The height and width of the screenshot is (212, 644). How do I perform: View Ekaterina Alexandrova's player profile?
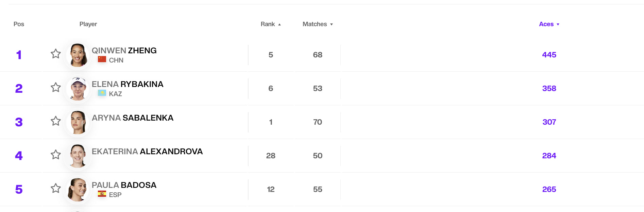147,152
